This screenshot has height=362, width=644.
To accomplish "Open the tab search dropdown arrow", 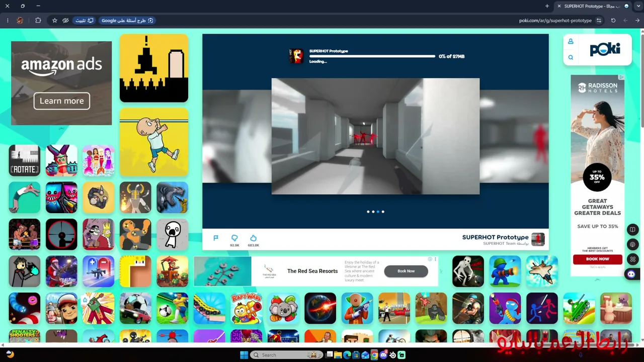I will pyautogui.click(x=638, y=6).
